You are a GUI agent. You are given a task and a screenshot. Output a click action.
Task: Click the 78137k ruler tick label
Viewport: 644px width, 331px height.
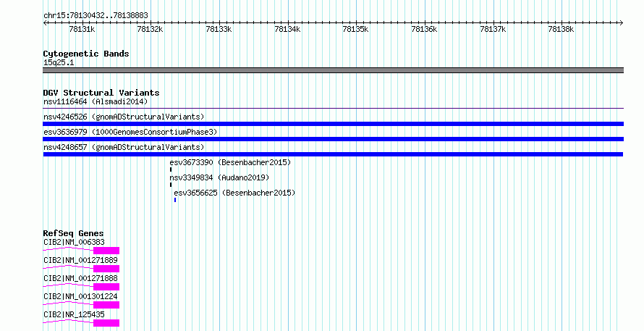pyautogui.click(x=493, y=30)
